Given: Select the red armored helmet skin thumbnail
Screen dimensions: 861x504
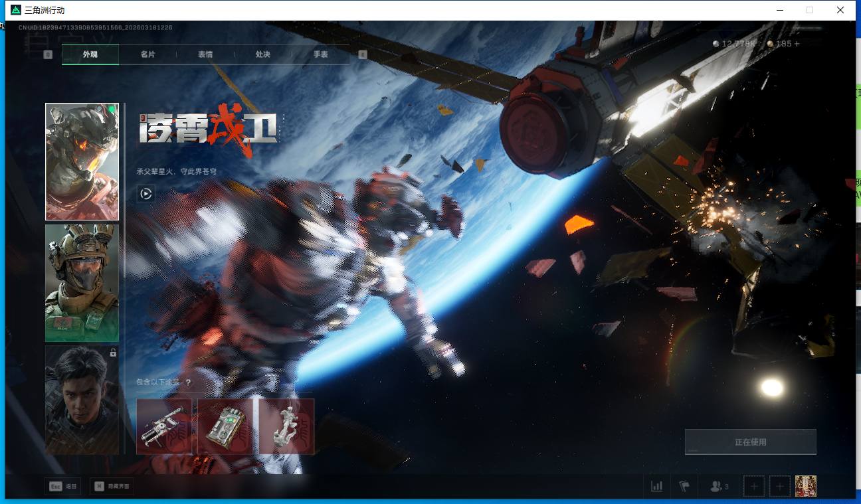Looking at the screenshot, I should tap(82, 161).
